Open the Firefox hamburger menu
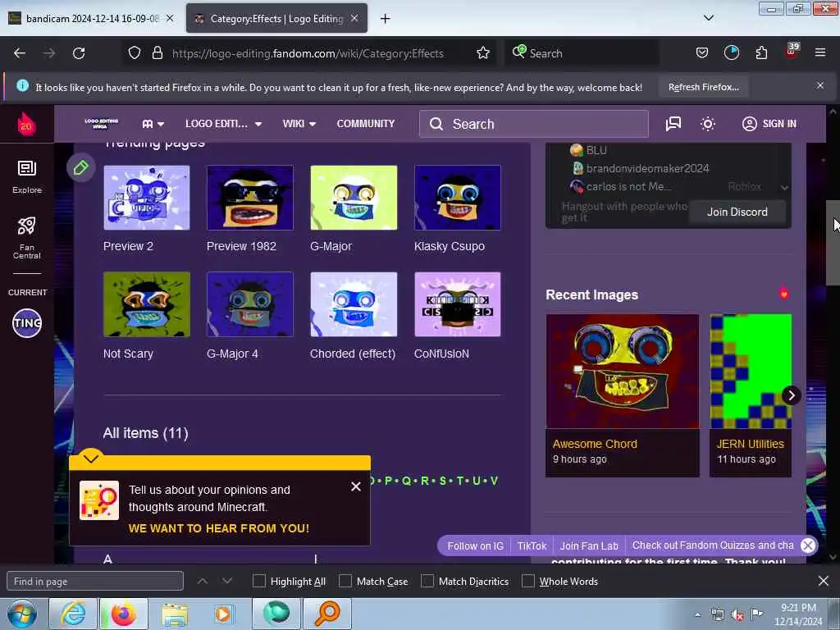 pos(819,52)
